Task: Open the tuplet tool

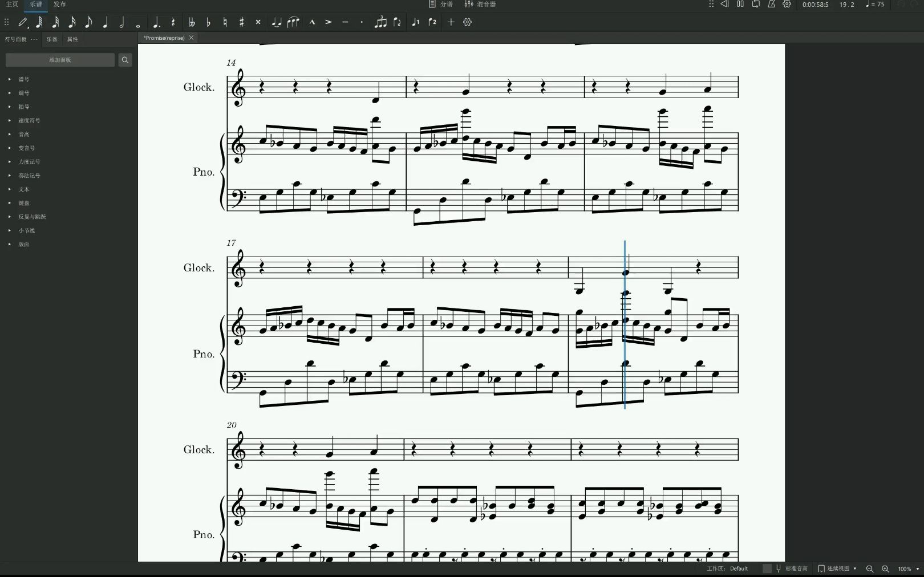Action: 380,22
